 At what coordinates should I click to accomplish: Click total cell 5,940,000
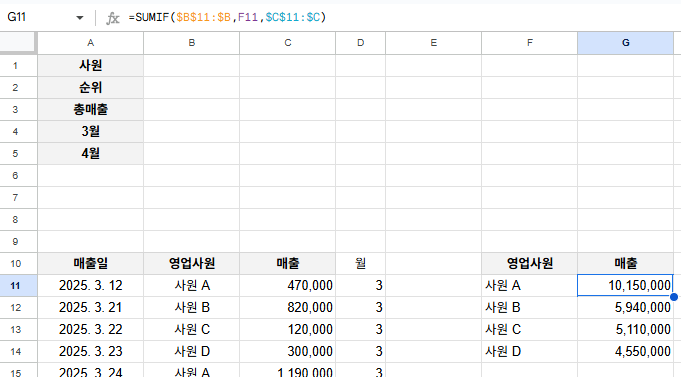(625, 308)
